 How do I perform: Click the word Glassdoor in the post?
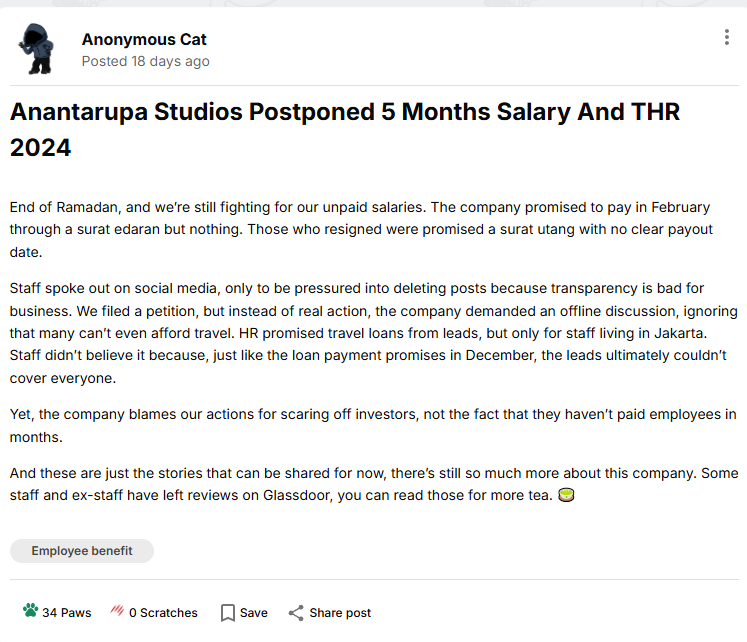(298, 495)
